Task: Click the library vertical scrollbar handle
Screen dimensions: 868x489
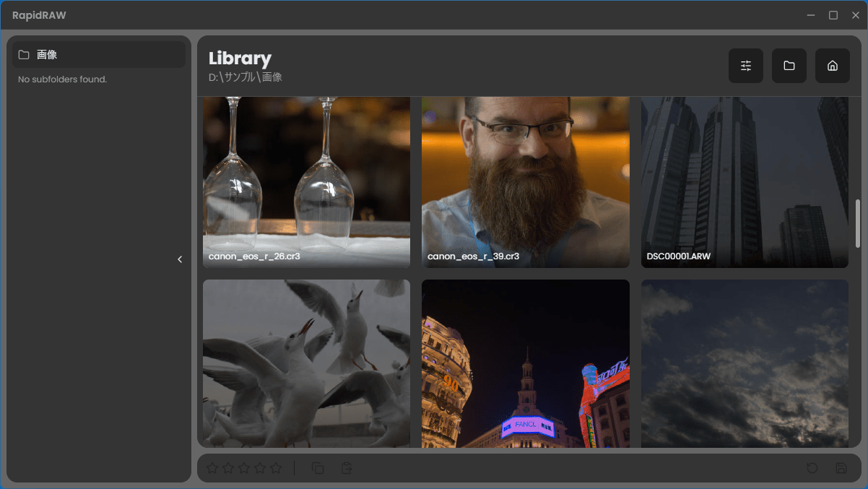Action: click(x=858, y=224)
